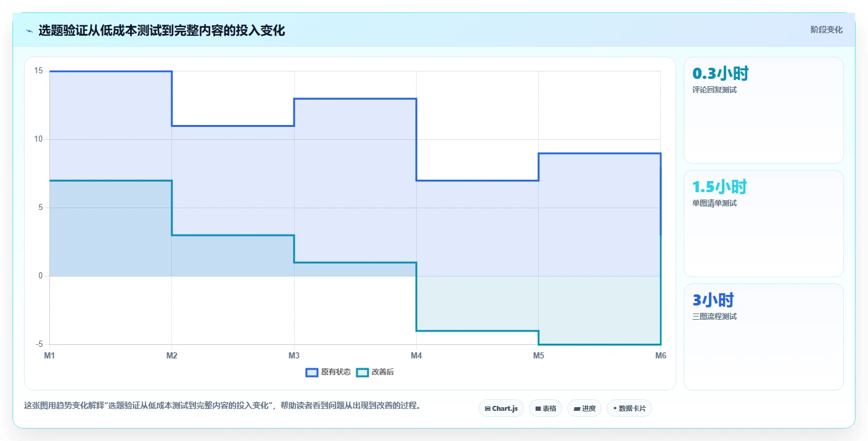Open the 3小时 三图流程测试 card
The height and width of the screenshot is (441, 868).
tap(764, 337)
